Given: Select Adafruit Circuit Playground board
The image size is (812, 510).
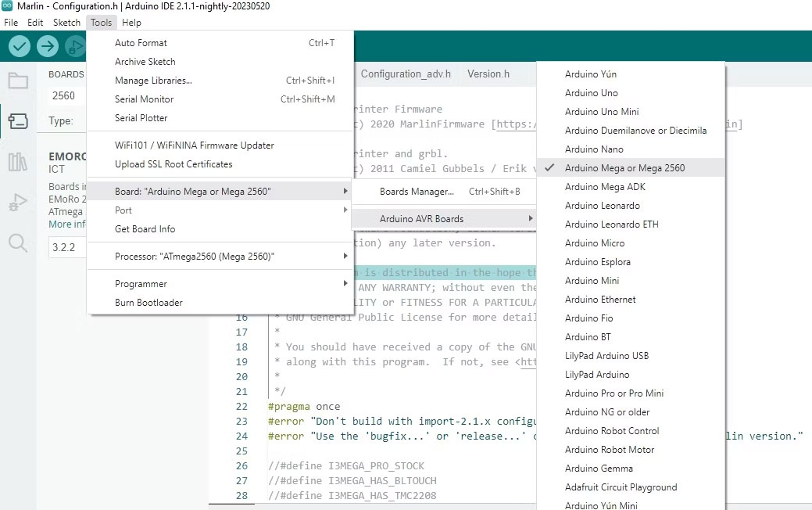Looking at the screenshot, I should pos(631,487).
